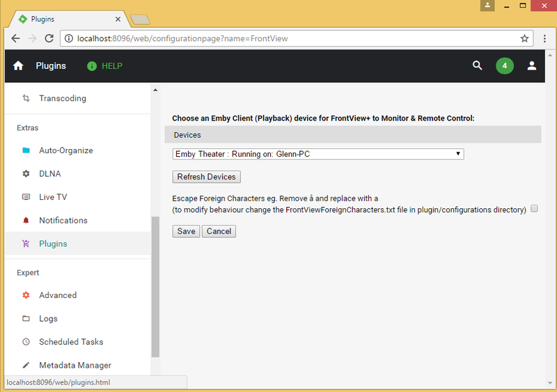Click the Refresh Devices button

point(206,177)
